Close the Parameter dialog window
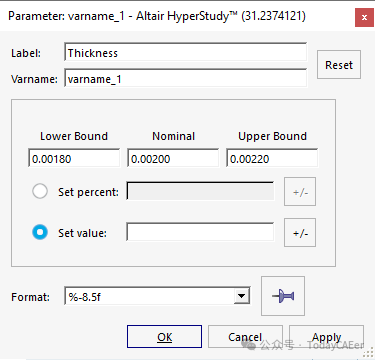 click(x=364, y=17)
